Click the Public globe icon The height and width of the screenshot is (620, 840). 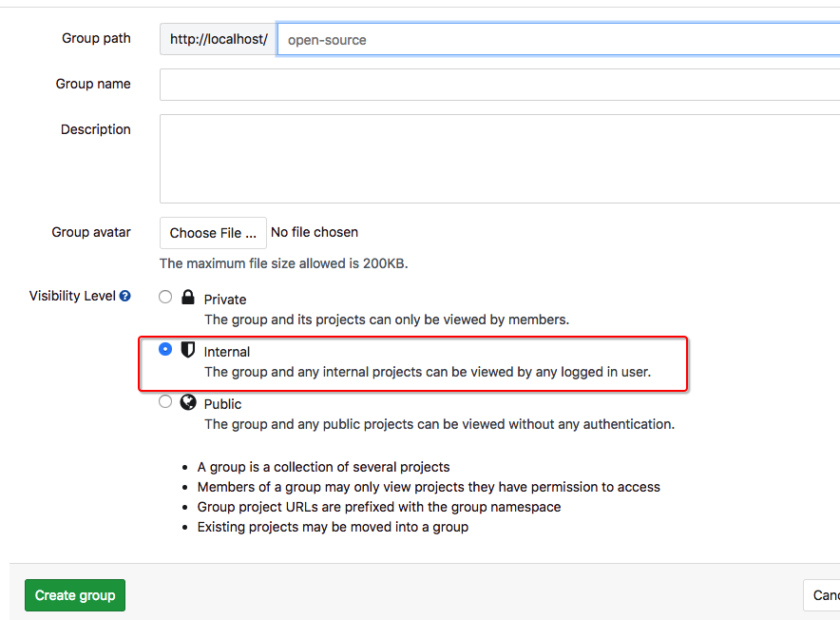click(188, 402)
